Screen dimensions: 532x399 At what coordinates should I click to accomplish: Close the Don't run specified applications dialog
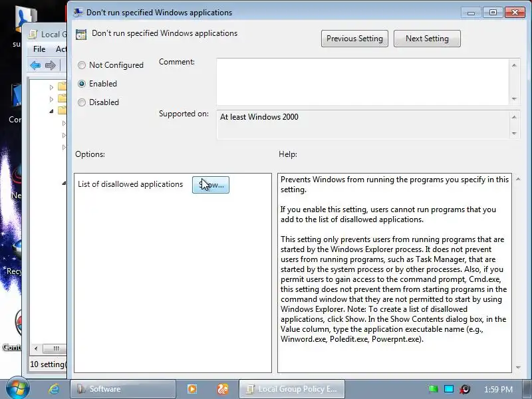point(515,13)
